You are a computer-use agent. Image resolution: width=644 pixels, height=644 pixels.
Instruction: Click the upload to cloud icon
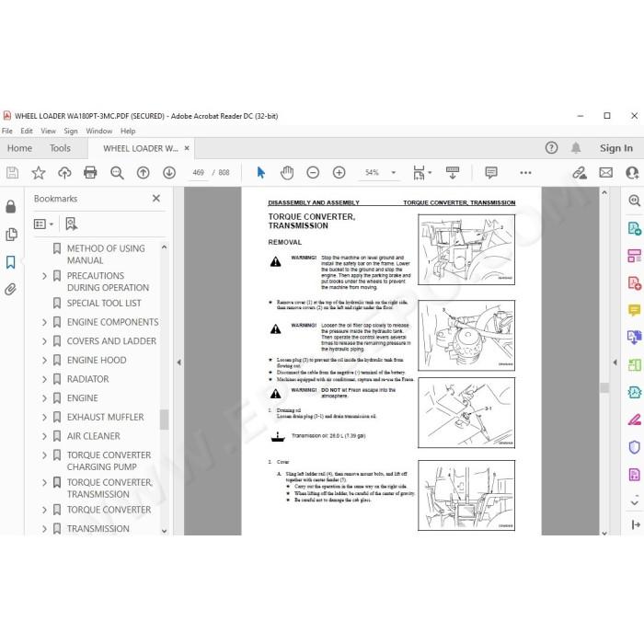pos(64,173)
